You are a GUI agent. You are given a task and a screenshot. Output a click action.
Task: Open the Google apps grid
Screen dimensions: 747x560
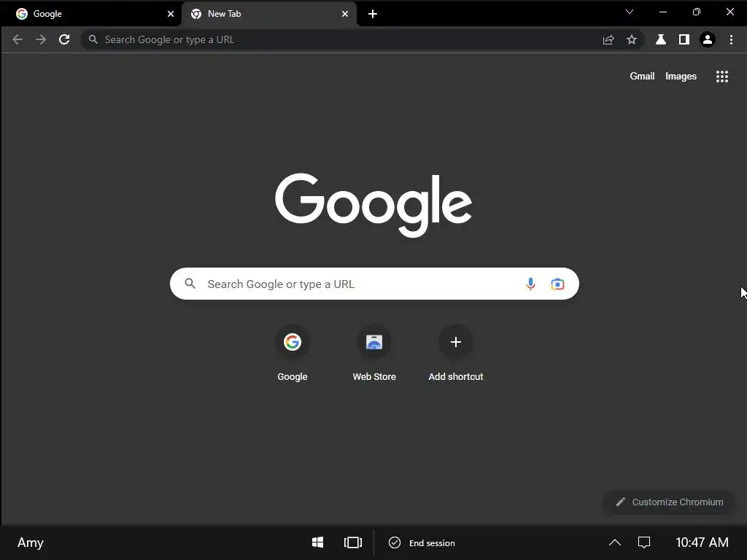pos(722,76)
